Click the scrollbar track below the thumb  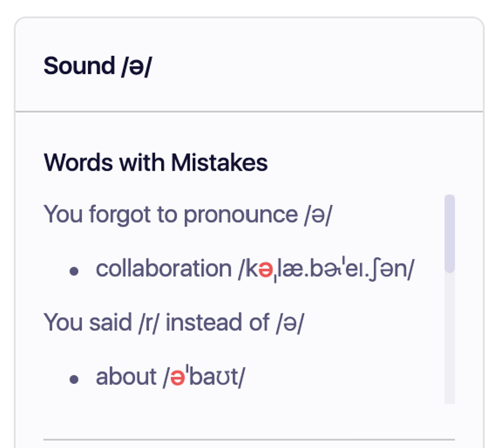pyautogui.click(x=449, y=339)
